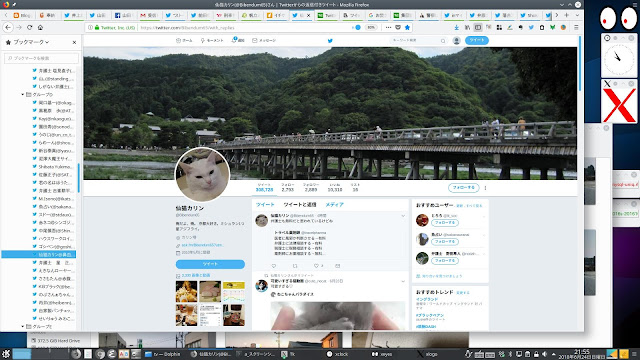Viewport: 640px width, 360px height.
Task: Retweet the first tweet
Action: click(x=295, y=266)
